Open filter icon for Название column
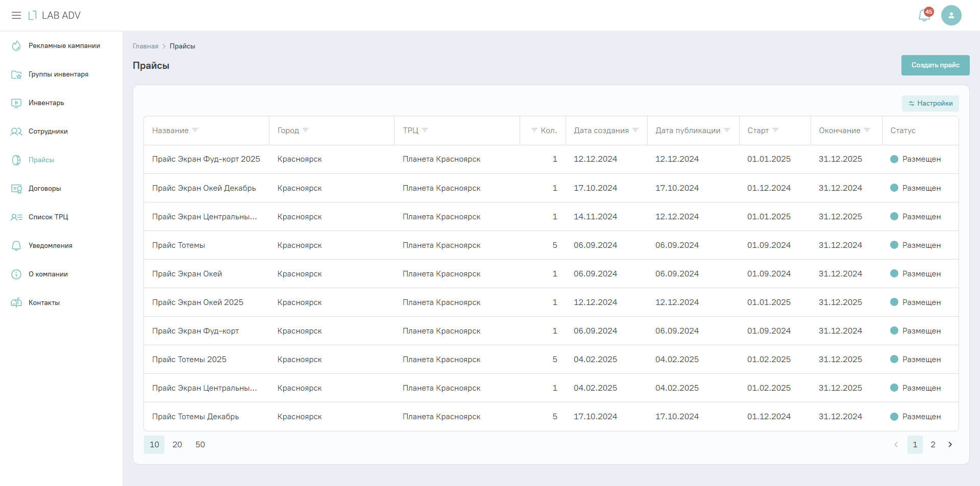This screenshot has height=486, width=980. click(x=195, y=131)
